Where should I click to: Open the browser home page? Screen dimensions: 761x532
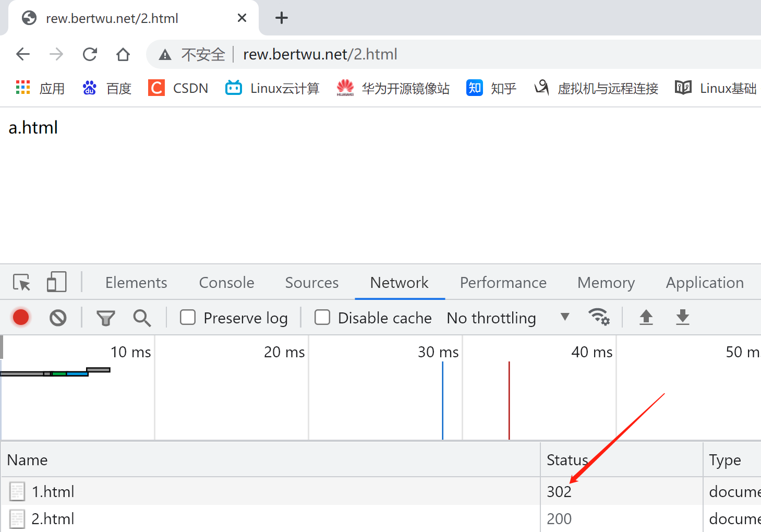click(123, 54)
